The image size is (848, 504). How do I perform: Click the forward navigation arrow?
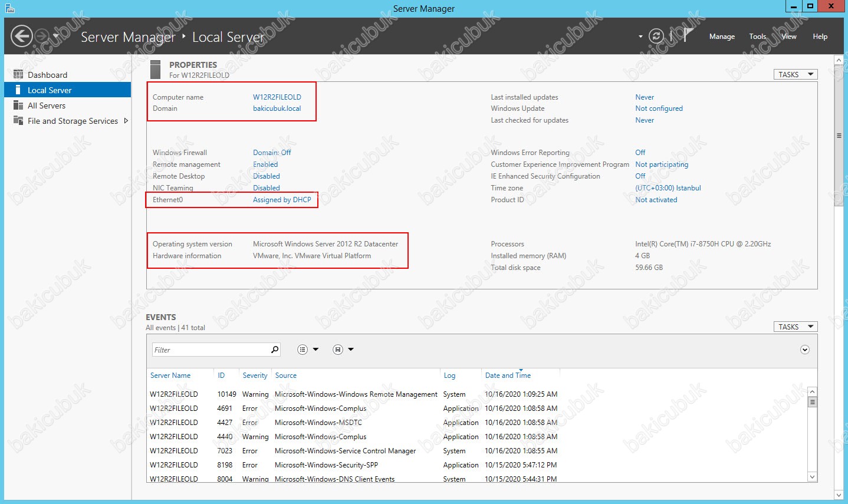point(41,37)
